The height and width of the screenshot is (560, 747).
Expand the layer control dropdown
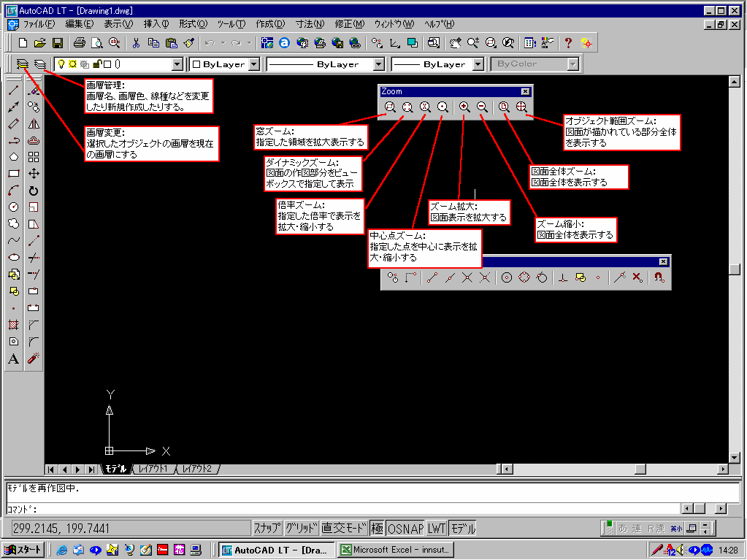click(177, 64)
